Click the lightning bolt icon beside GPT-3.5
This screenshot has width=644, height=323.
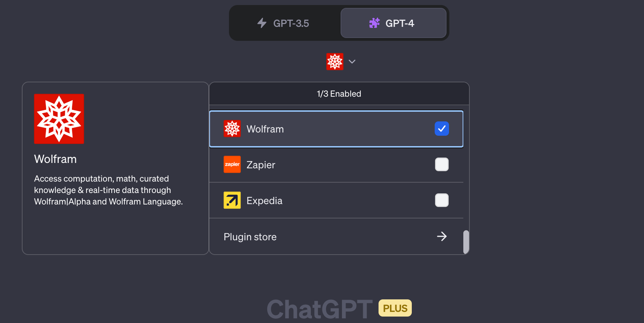click(x=262, y=23)
